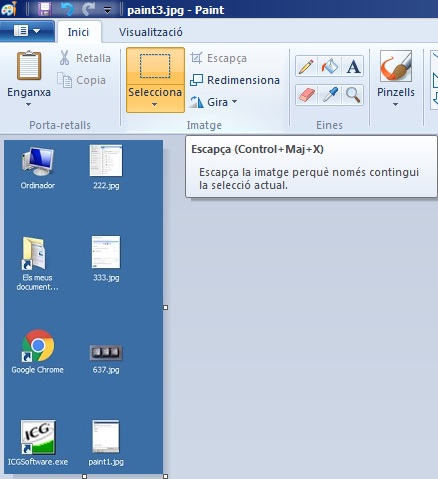This screenshot has height=479, width=438.
Task: Click the Redo arrow in title bar
Action: [88, 9]
